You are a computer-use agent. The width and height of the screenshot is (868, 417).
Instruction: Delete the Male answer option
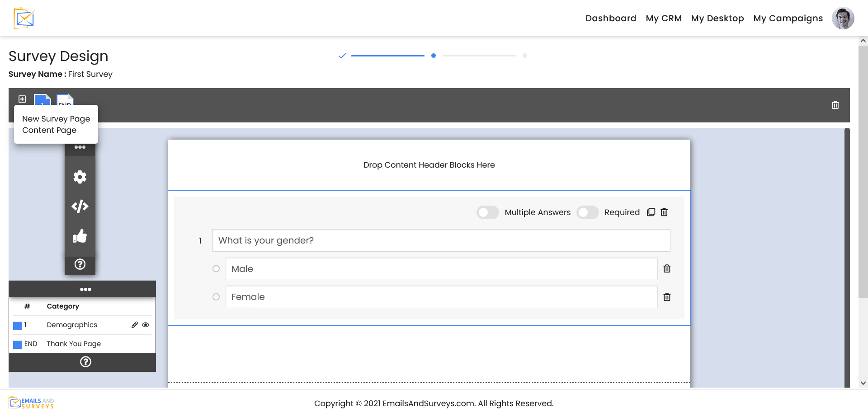(667, 269)
